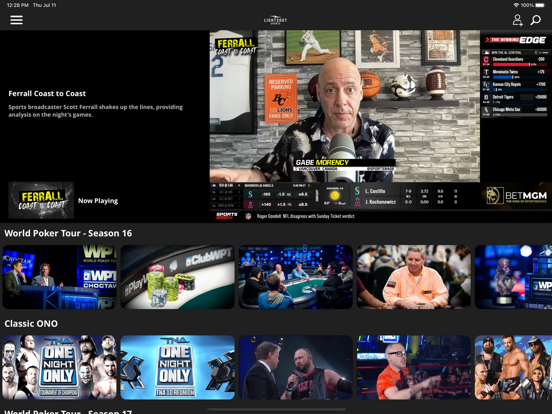
Task: Tap the search magnifier icon
Action: 535,20
